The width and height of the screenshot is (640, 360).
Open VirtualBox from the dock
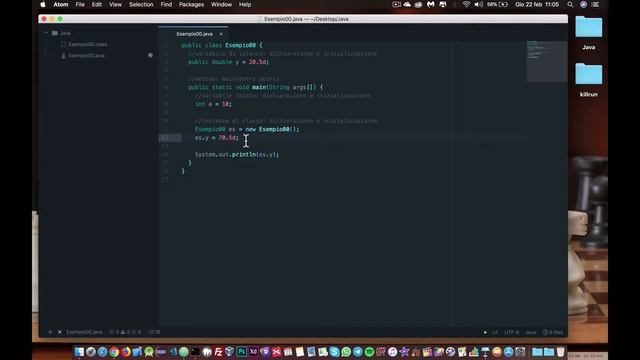pyautogui.click(x=230, y=351)
